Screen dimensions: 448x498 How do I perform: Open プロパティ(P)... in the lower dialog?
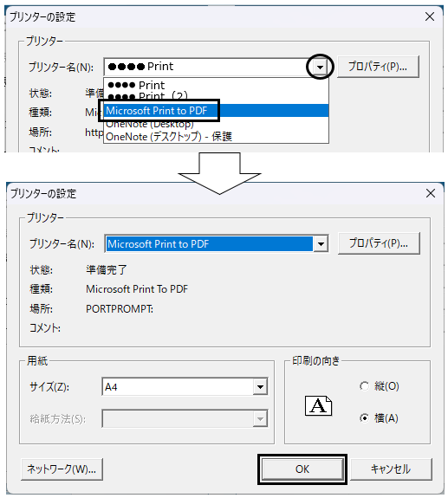379,243
